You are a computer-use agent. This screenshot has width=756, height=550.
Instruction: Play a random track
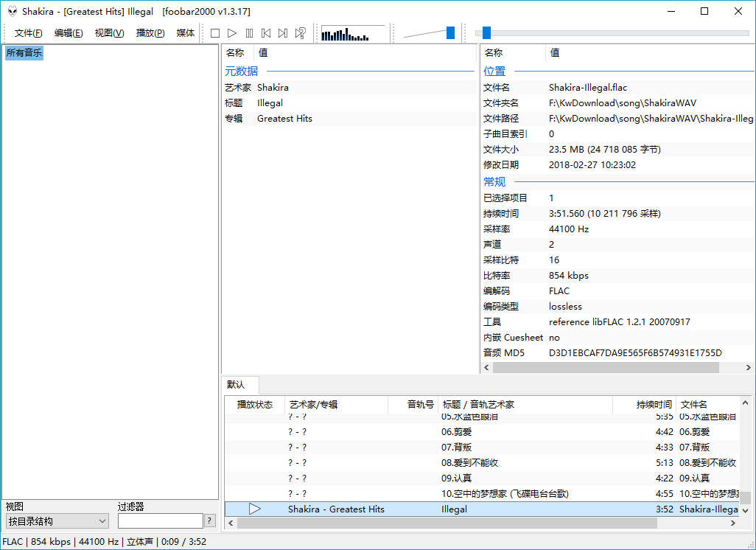[300, 32]
